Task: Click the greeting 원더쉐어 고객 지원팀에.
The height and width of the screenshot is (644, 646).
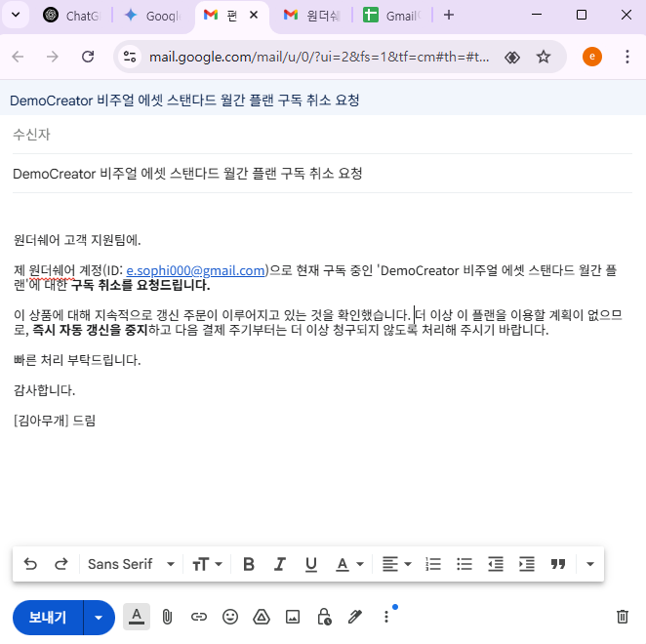Action: pos(77,240)
